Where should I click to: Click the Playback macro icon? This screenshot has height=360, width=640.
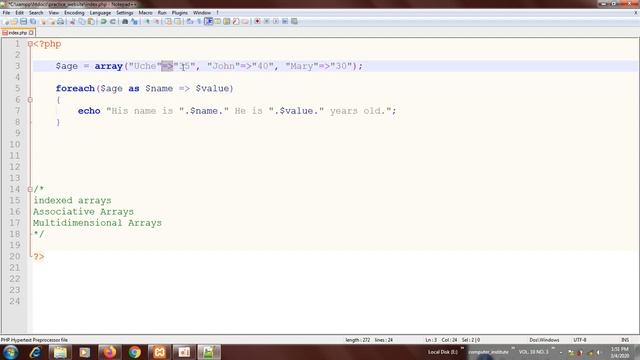(x=276, y=21)
